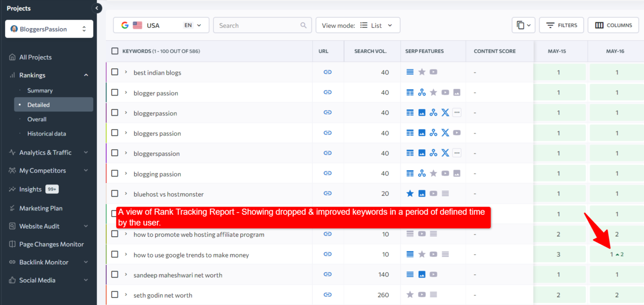Click the search magnifier icon
This screenshot has width=644, height=305.
click(304, 26)
